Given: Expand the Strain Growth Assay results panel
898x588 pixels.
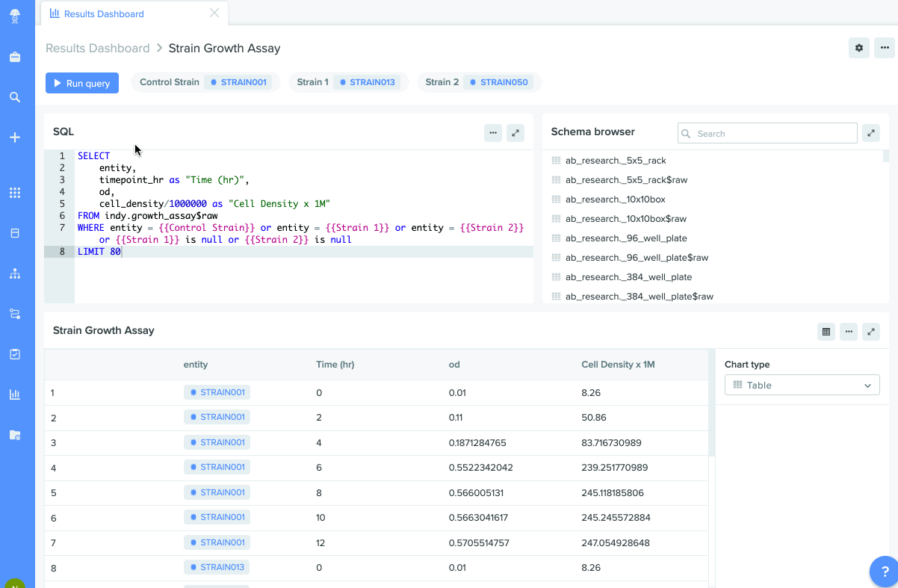Looking at the screenshot, I should pos(871,332).
